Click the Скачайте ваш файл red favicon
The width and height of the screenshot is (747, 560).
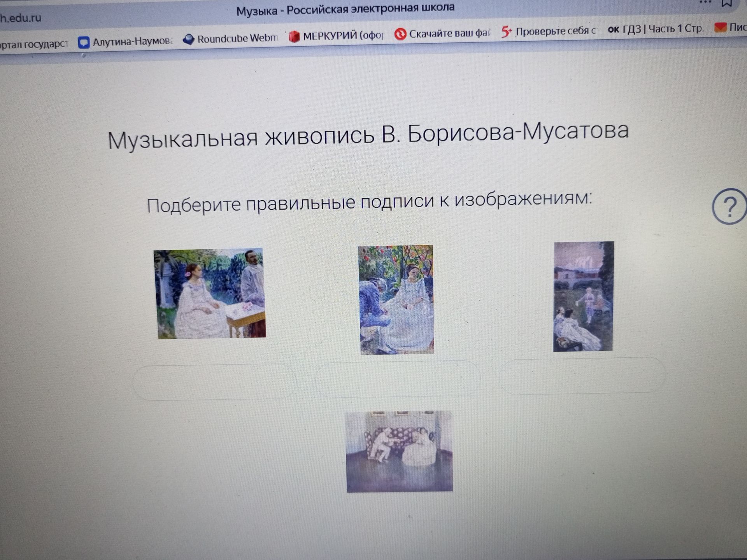click(x=400, y=34)
